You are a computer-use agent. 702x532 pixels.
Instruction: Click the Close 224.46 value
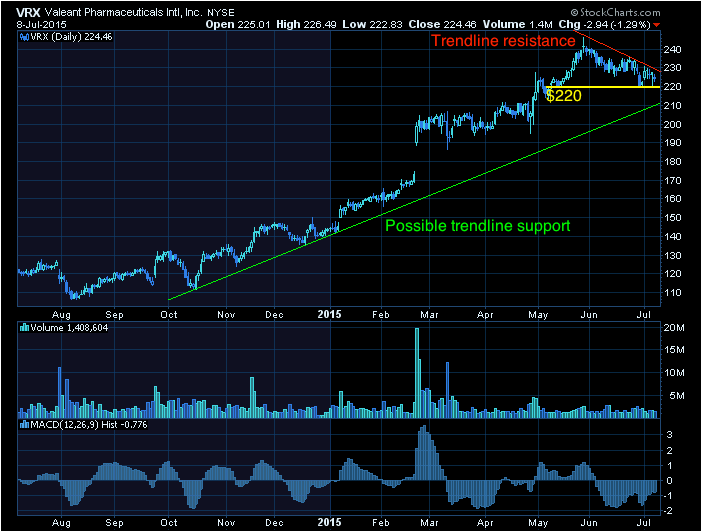[x=442, y=25]
